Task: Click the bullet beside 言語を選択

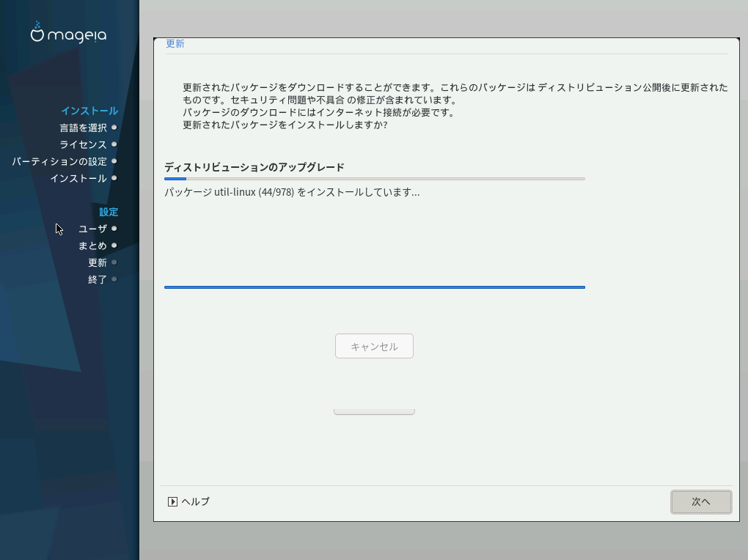Action: 114,128
